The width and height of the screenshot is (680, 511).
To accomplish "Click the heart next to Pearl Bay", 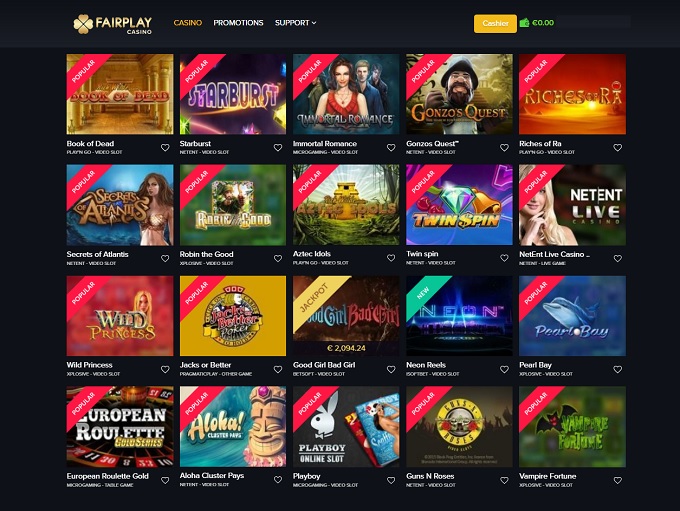I will 618,369.
